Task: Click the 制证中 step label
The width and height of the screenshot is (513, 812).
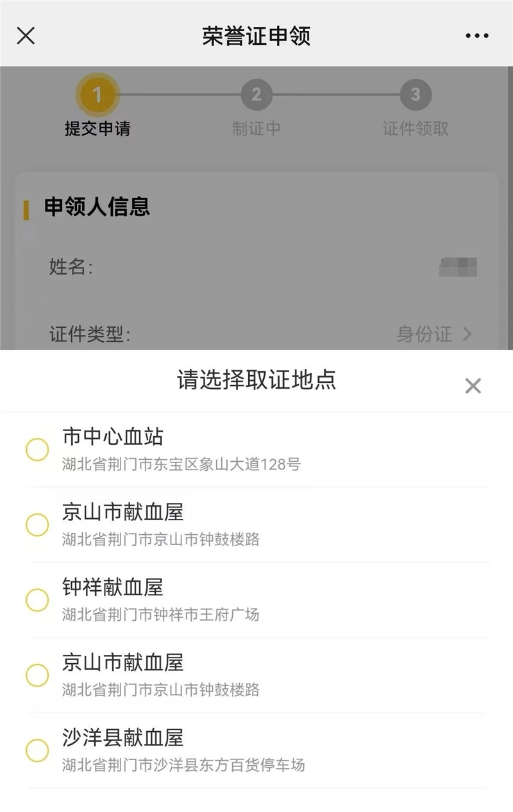Action: (x=256, y=129)
